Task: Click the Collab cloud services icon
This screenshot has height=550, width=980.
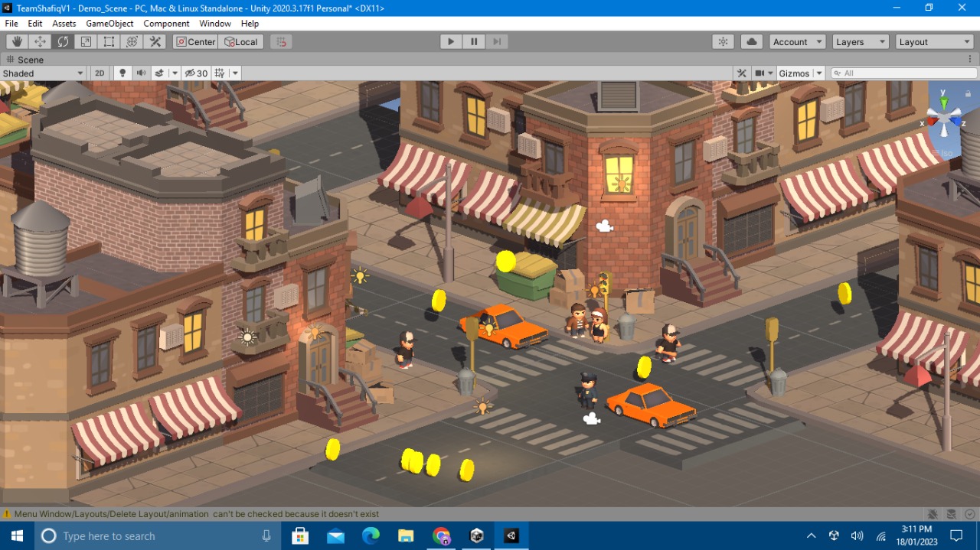Action: 751,42
